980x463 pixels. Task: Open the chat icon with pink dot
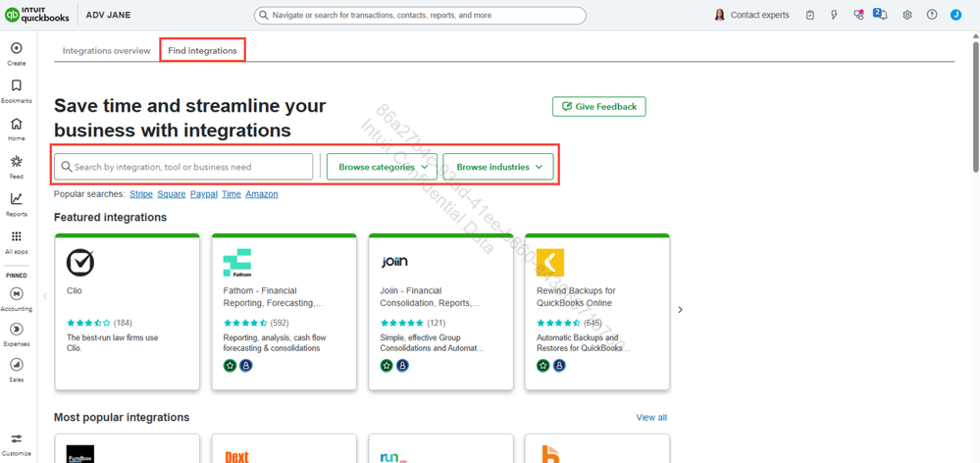pos(858,15)
